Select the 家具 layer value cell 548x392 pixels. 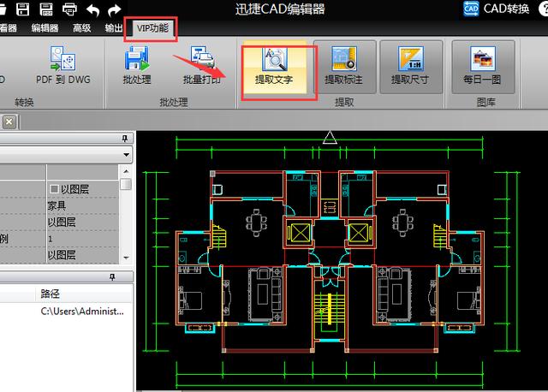coord(82,205)
